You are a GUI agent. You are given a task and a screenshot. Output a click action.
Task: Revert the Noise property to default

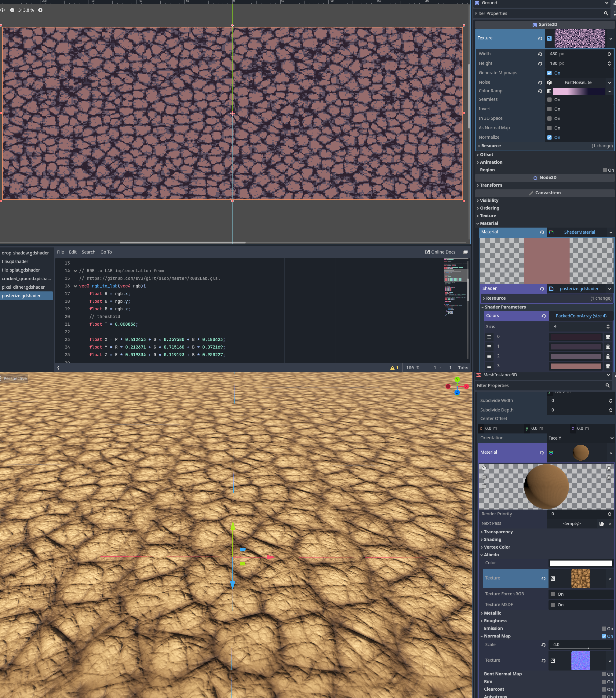[540, 83]
